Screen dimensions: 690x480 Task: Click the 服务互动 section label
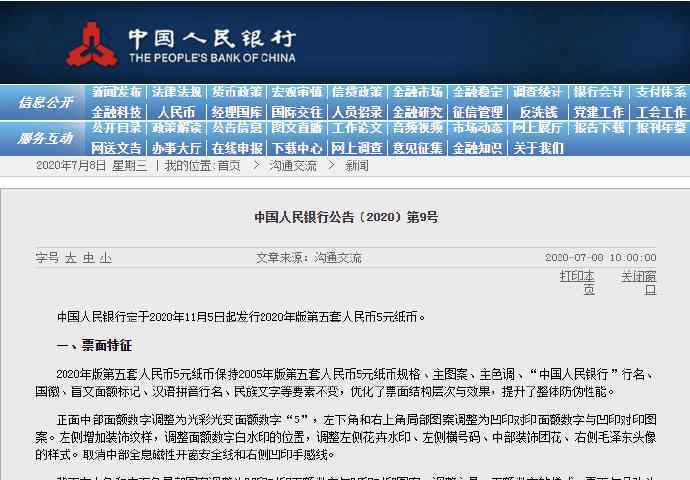click(x=45, y=138)
